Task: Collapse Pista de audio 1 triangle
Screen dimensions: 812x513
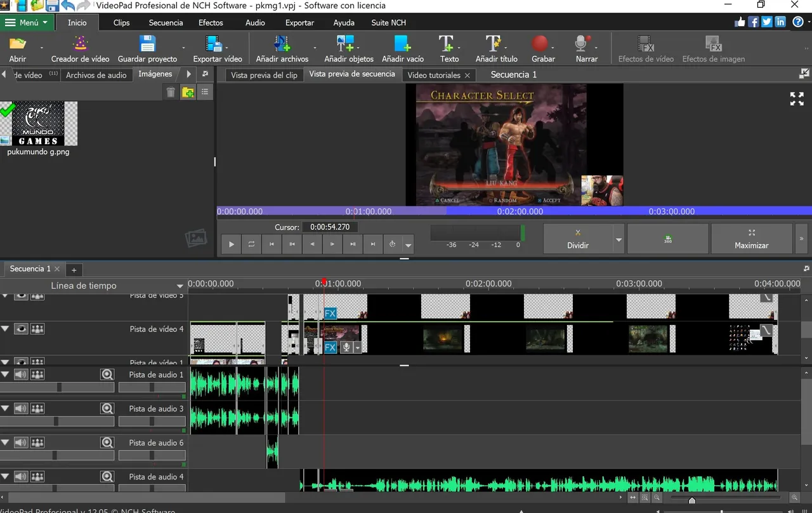Action: tap(6, 375)
